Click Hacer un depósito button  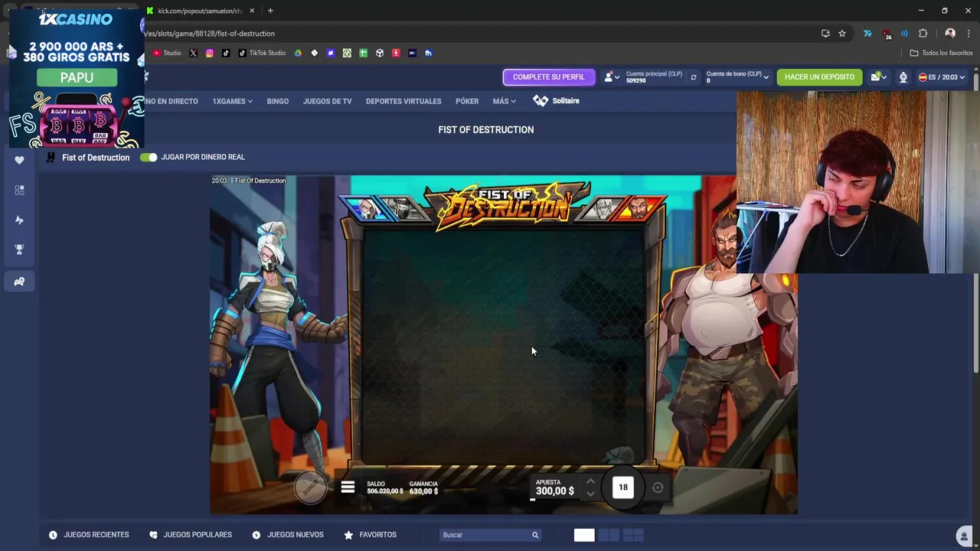coord(819,77)
